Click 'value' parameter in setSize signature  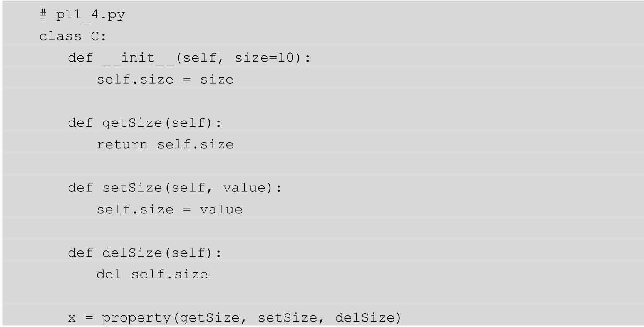click(x=245, y=188)
